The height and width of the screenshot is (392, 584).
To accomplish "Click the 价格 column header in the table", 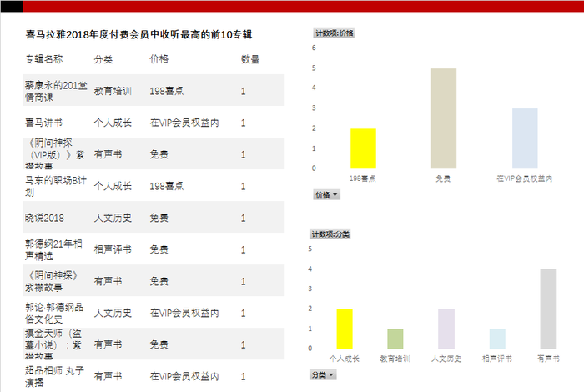I will point(159,59).
